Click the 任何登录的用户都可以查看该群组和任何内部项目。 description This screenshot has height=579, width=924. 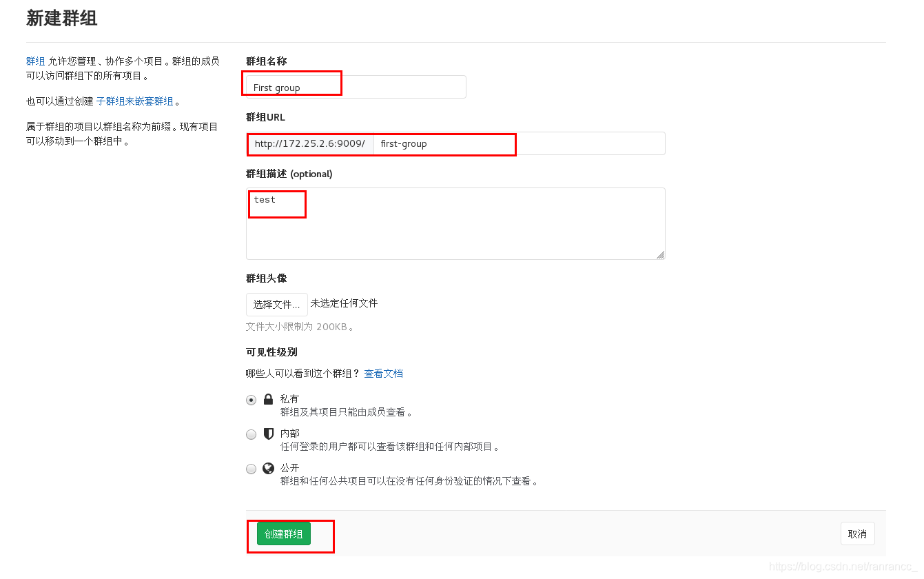click(x=390, y=447)
